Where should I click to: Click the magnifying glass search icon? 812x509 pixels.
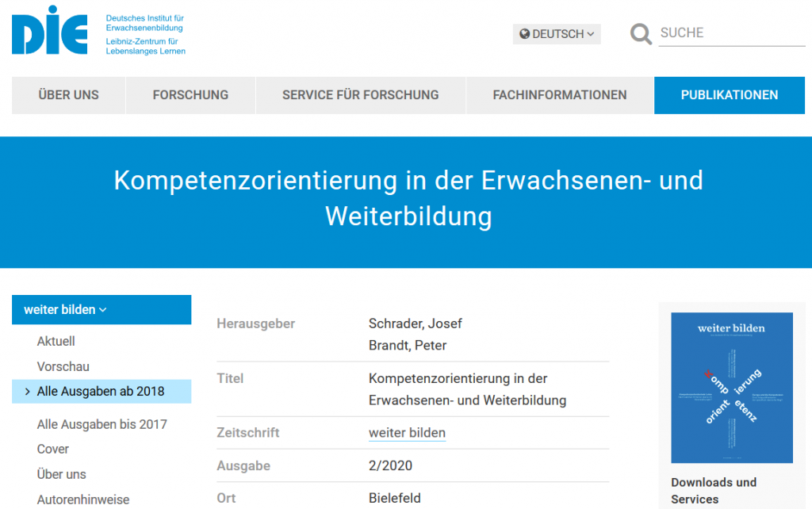click(x=641, y=34)
